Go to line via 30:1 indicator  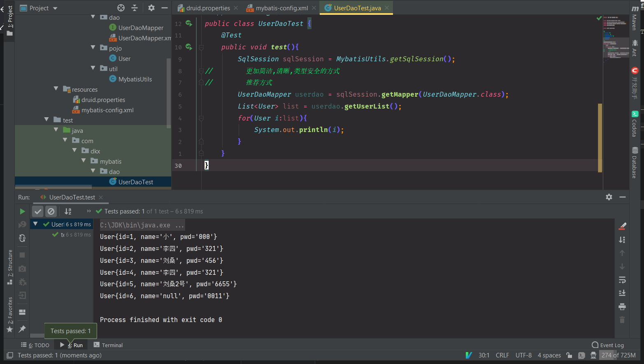tap(484, 355)
